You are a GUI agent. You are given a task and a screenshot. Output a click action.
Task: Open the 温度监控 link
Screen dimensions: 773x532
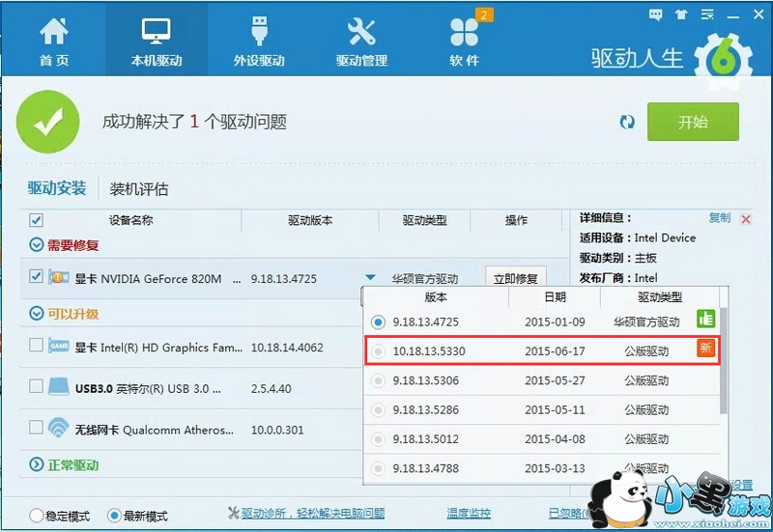(x=469, y=514)
